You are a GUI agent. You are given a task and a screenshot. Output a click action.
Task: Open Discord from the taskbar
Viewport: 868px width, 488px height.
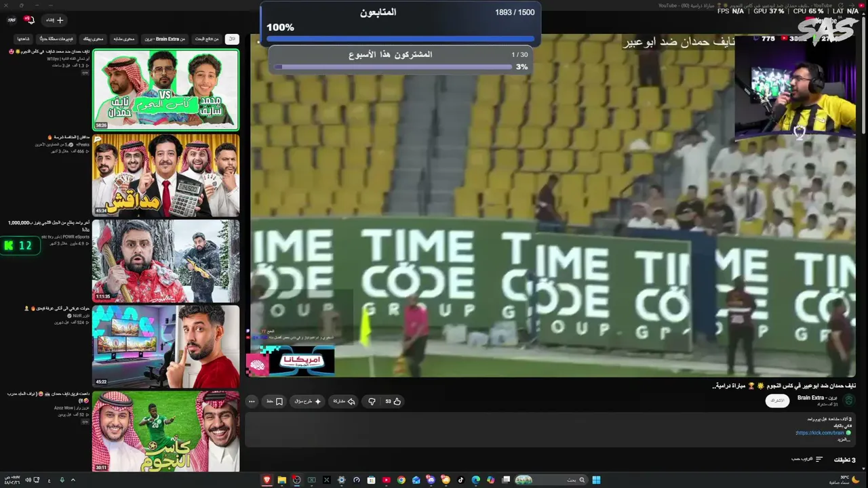[x=431, y=480]
